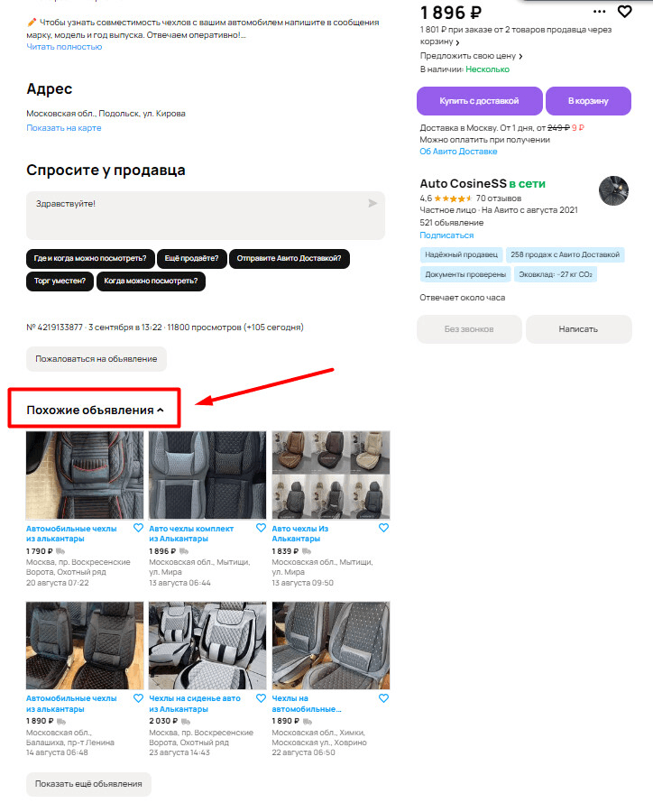Viewport: 653px width, 812px height.
Task: Collapse the Похожие объявления section
Action: [x=161, y=411]
